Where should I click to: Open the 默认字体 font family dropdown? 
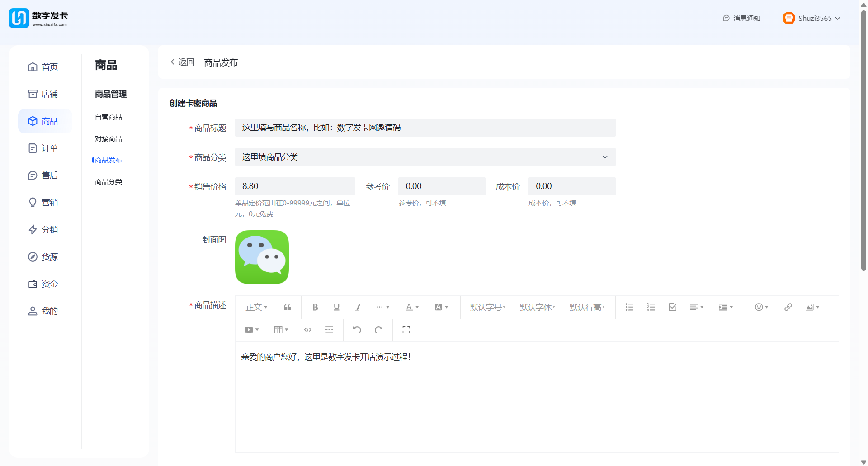click(537, 307)
